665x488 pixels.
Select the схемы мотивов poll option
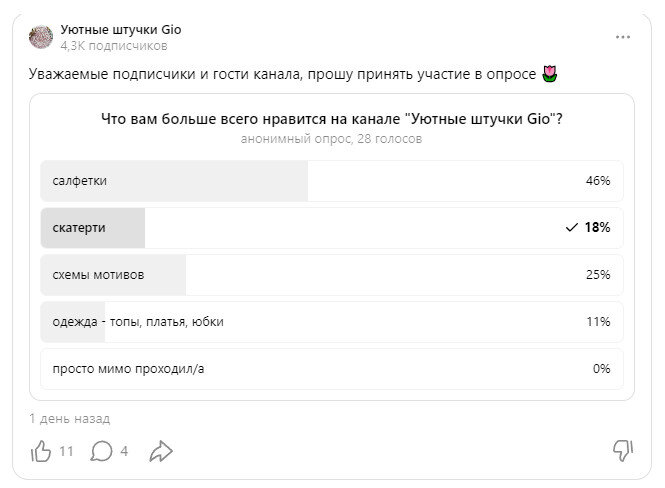(x=332, y=275)
